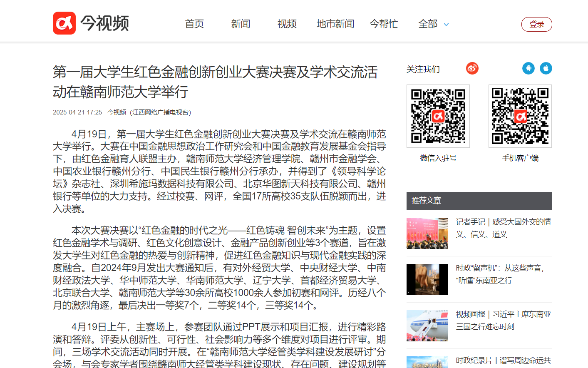The width and height of the screenshot is (588, 368).
Task: Open article 视频画报｜习近平主席东南亚三国之行难忘时刻
Action: tap(504, 321)
